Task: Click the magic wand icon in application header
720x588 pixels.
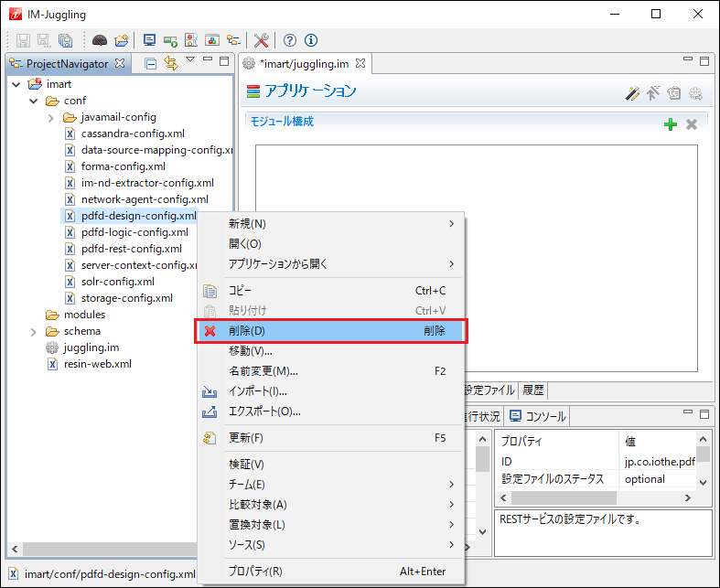Action: click(632, 93)
